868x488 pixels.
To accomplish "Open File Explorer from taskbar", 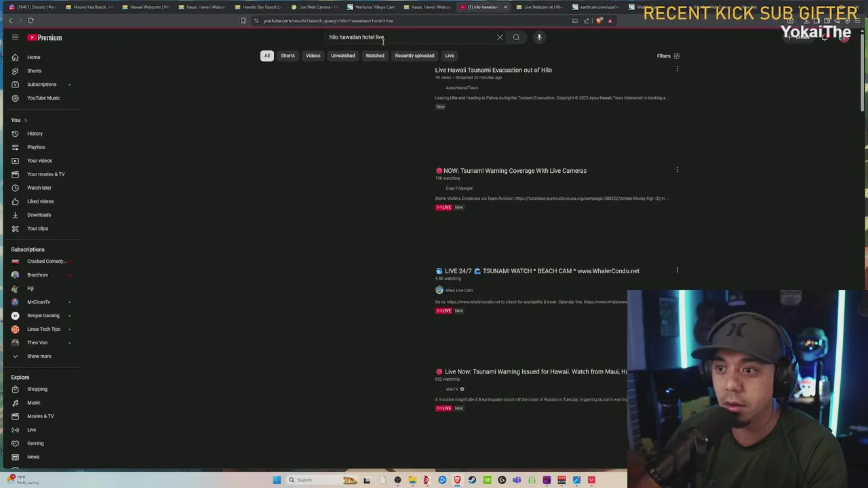I will (412, 480).
